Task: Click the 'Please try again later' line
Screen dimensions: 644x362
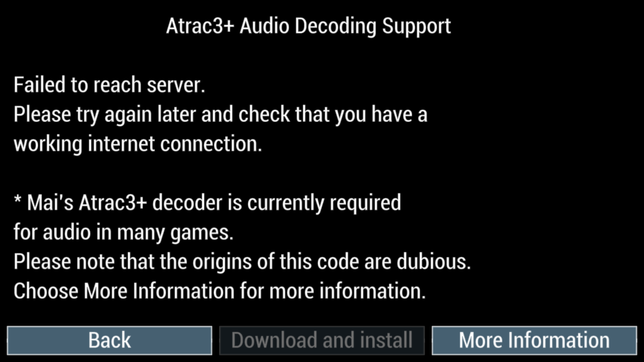Action: point(220,115)
